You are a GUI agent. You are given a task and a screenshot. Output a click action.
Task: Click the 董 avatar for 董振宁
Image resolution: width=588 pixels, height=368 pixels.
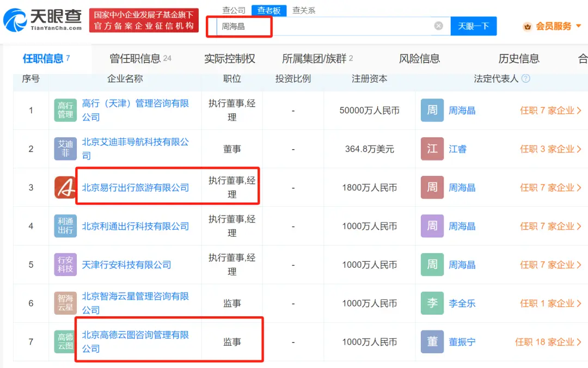click(432, 342)
